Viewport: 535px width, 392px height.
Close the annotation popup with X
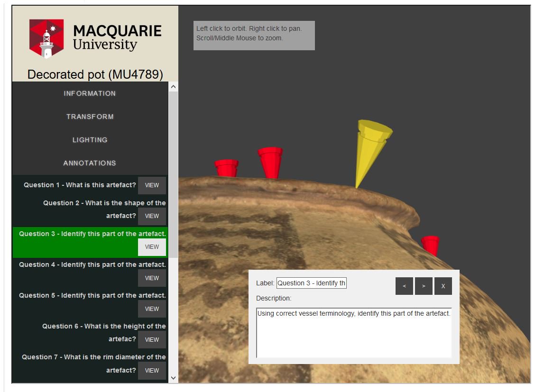[443, 286]
